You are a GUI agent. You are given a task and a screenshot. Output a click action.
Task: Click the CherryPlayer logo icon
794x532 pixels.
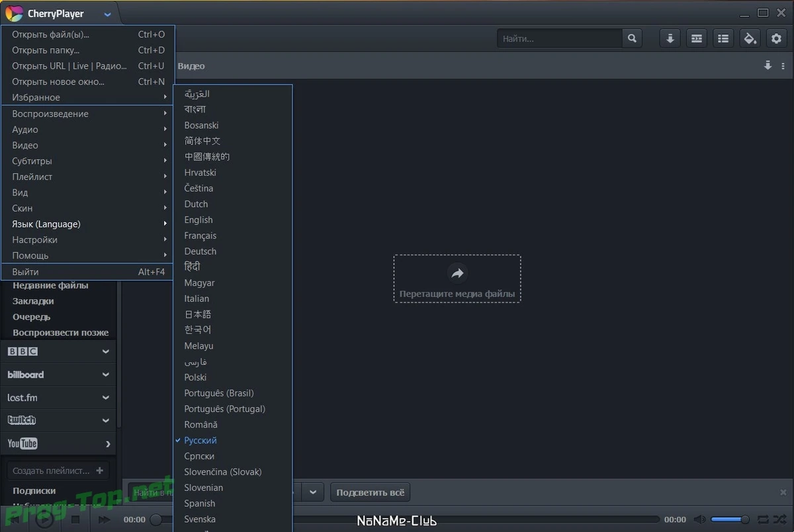click(14, 13)
